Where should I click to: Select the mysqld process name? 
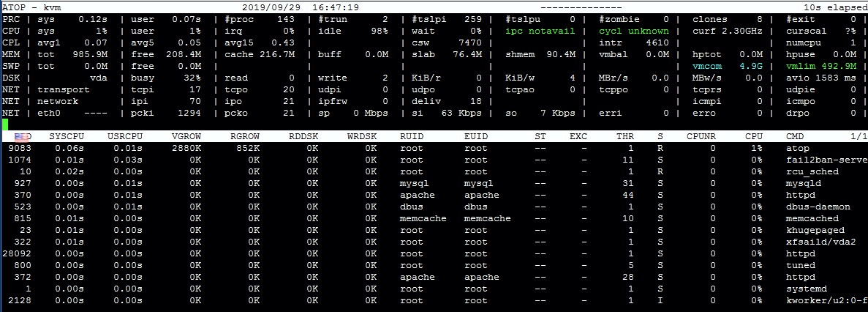802,184
